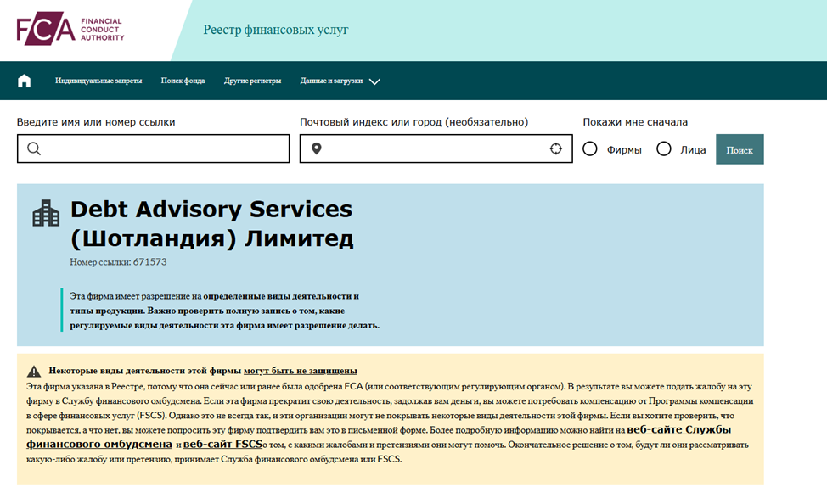Open "Индивидуальные запреты" menu item

pyautogui.click(x=98, y=81)
